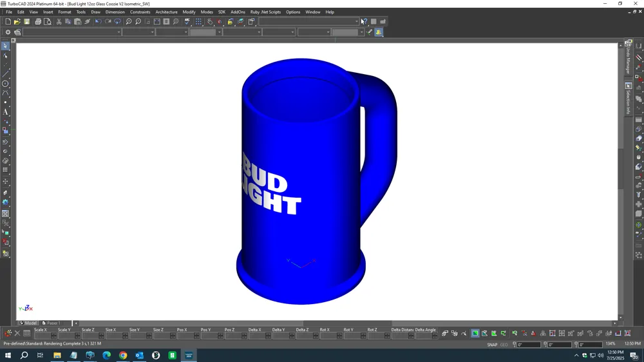Image resolution: width=644 pixels, height=362 pixels.
Task: Open the File menu
Action: [9, 12]
